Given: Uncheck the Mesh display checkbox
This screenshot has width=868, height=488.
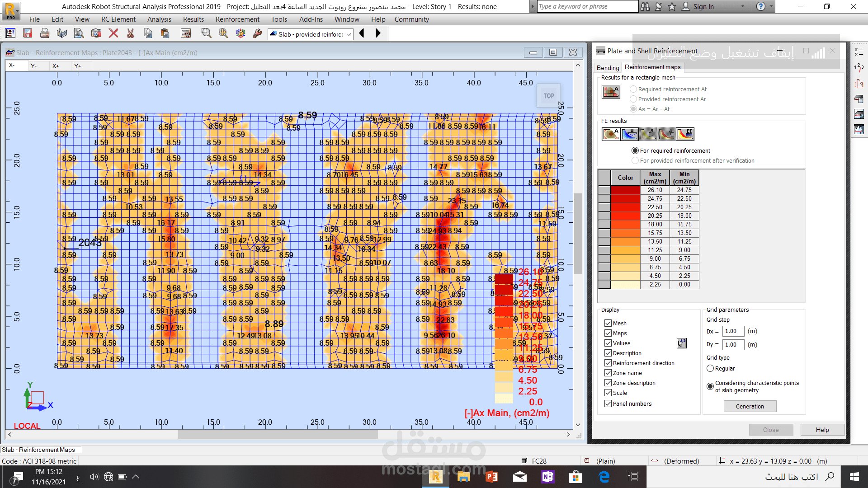Looking at the screenshot, I should tap(608, 323).
